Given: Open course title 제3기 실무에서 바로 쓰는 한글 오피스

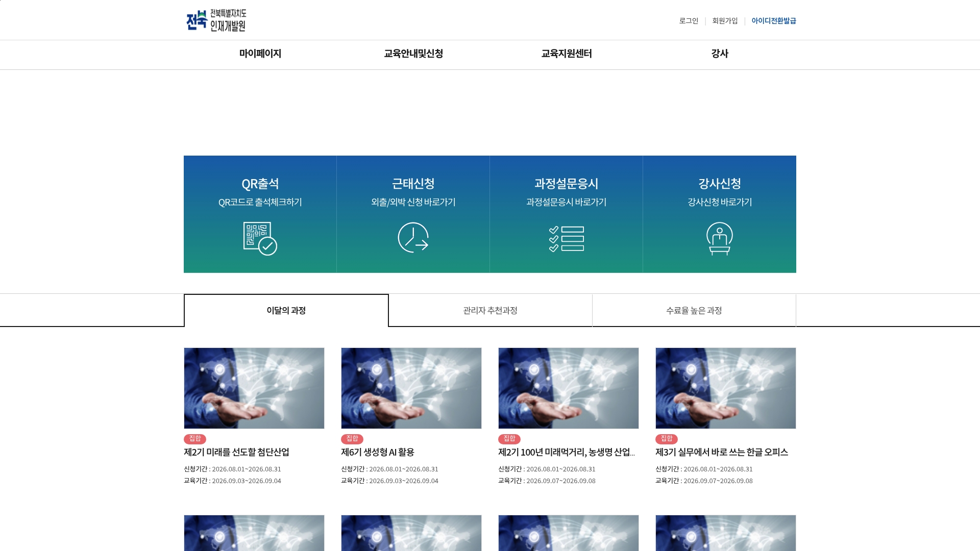Looking at the screenshot, I should coord(722,452).
